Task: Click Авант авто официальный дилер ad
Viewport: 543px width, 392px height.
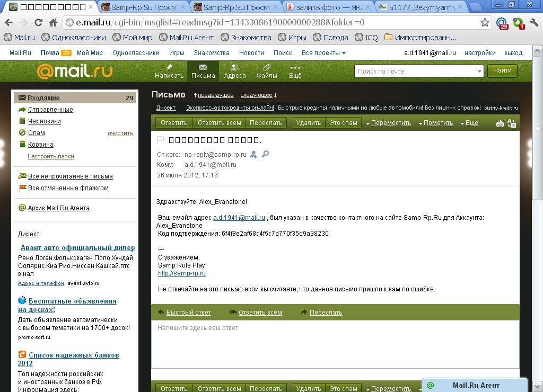Action: [77, 248]
